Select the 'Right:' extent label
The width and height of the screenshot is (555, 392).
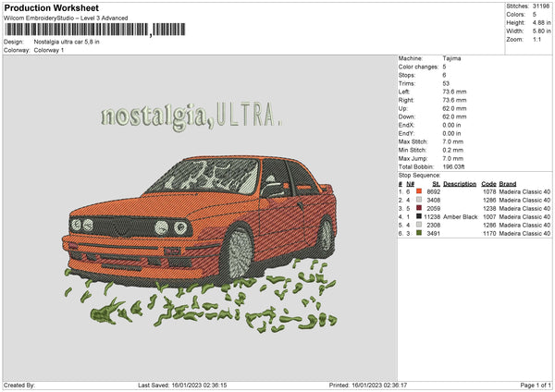(x=406, y=100)
